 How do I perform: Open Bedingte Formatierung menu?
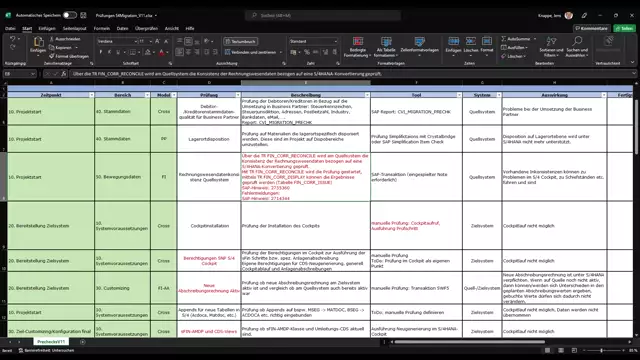pos(358,47)
